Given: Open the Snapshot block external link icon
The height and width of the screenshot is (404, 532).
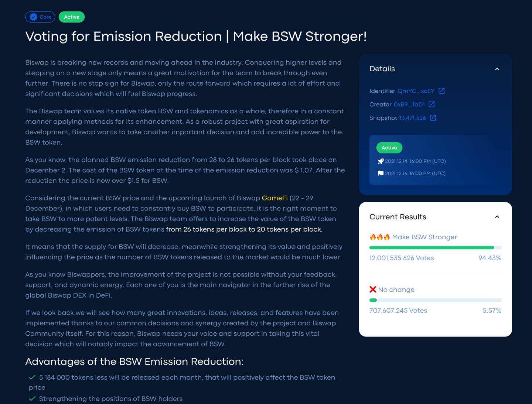Looking at the screenshot, I should pyautogui.click(x=433, y=118).
